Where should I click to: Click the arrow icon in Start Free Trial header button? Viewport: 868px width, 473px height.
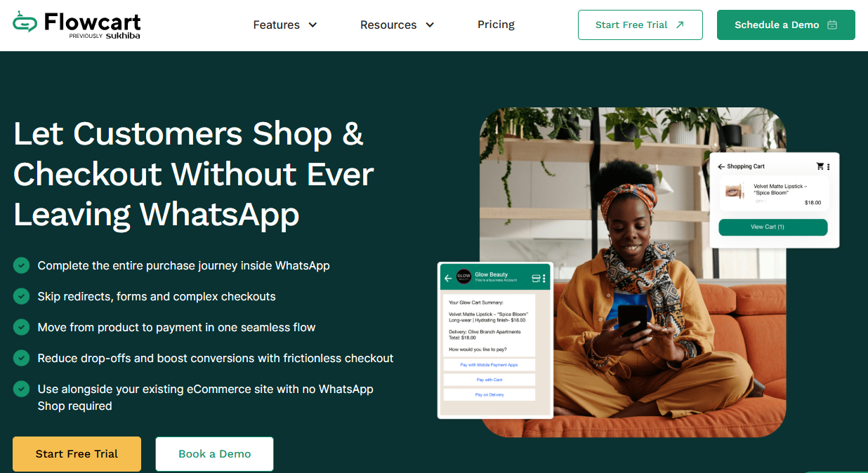[680, 25]
